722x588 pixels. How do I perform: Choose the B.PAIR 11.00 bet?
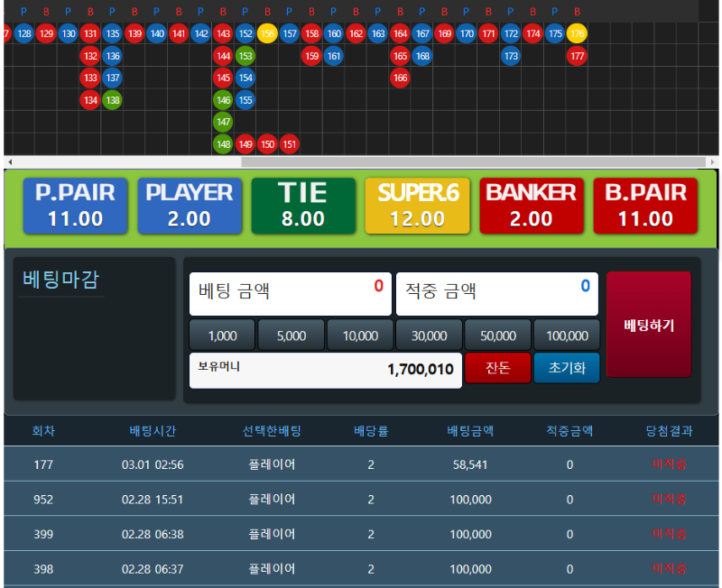645,206
